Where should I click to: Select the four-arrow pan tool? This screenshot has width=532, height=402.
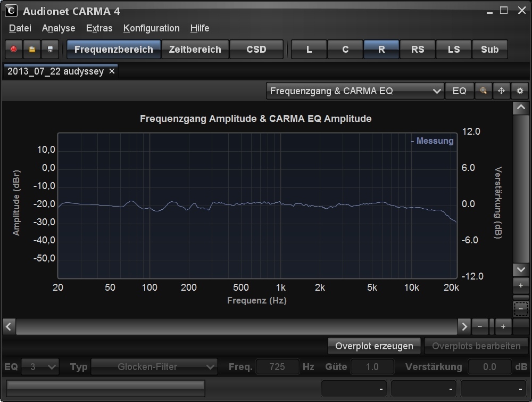tap(501, 91)
